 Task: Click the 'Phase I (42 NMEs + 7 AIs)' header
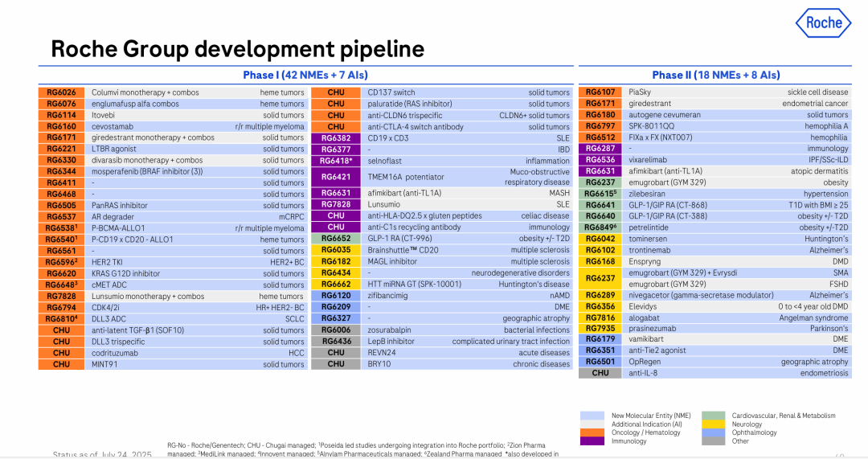(305, 75)
